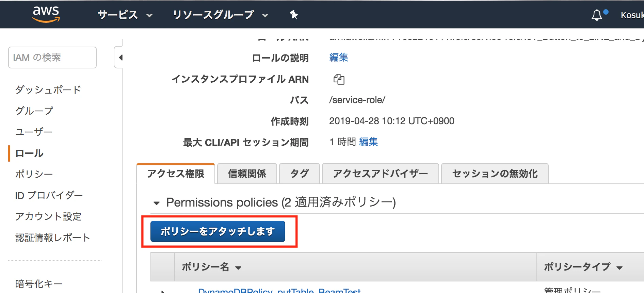Focus the IAM の検索 field

pos(52,58)
